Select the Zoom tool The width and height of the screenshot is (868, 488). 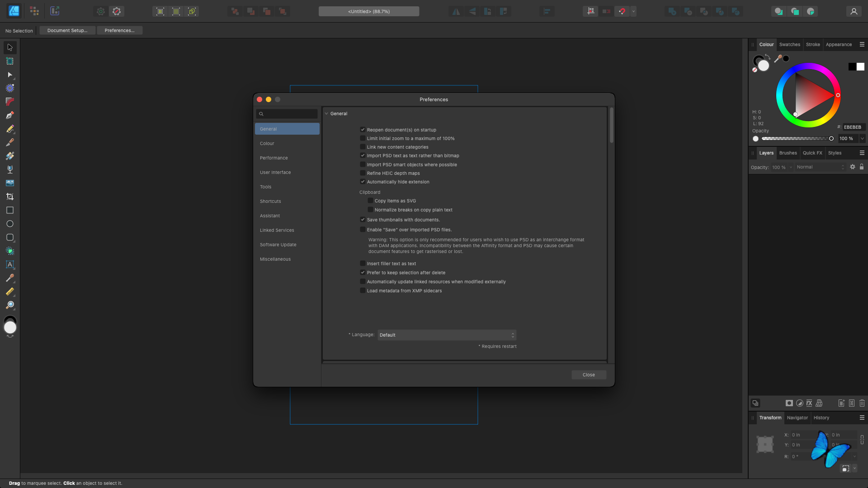click(10, 305)
